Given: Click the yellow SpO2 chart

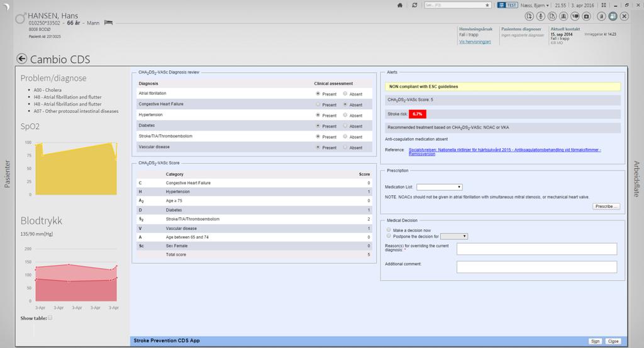Looking at the screenshot, I should point(76,169).
